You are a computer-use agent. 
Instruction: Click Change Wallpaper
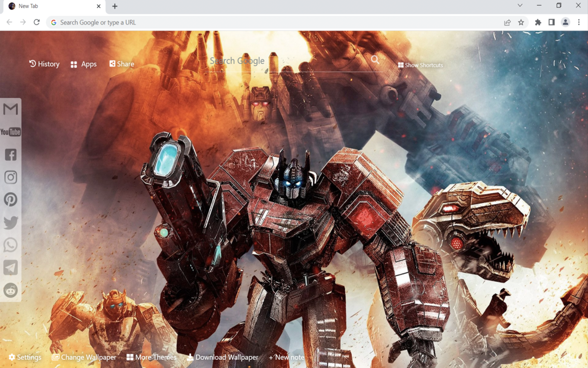84,357
